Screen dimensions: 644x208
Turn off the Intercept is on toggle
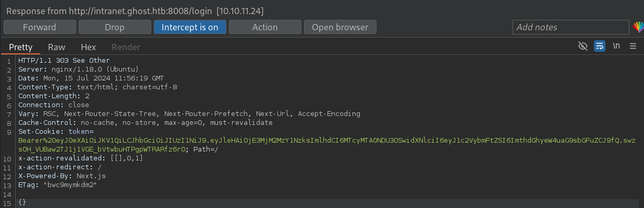(x=190, y=27)
